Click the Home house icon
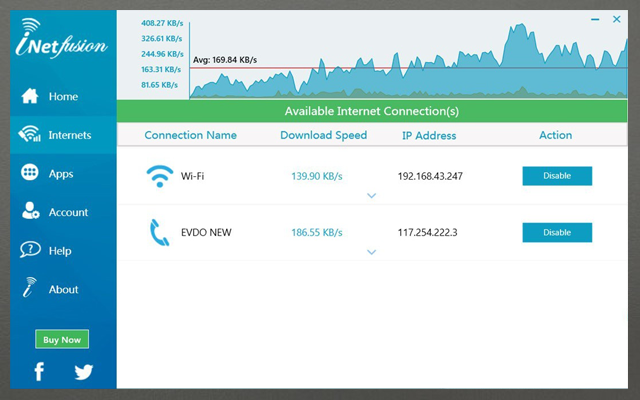The height and width of the screenshot is (400, 640). pos(30,97)
